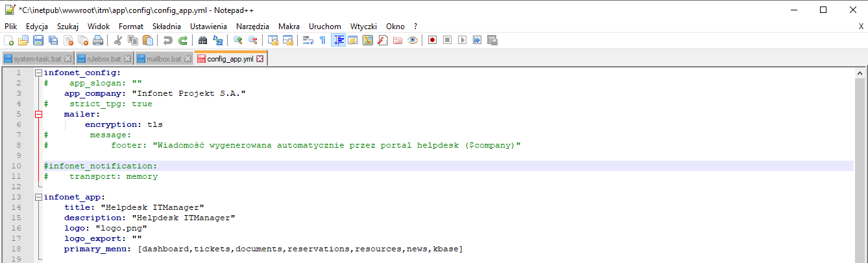Image resolution: width=868 pixels, height=263 pixels.
Task: Switch to the mailbox.bat tab
Action: [x=163, y=59]
